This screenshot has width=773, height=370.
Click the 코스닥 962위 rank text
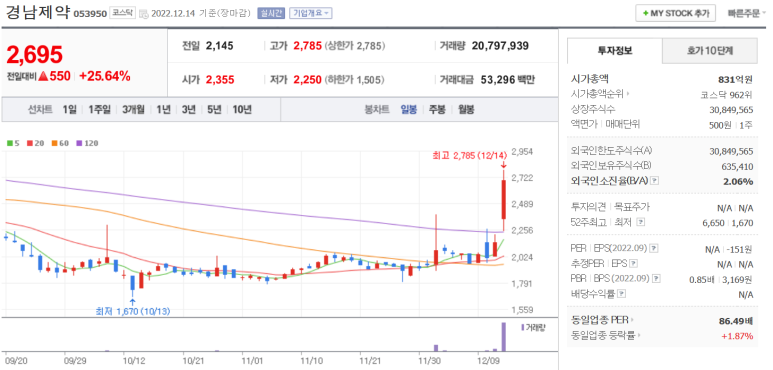[727, 94]
